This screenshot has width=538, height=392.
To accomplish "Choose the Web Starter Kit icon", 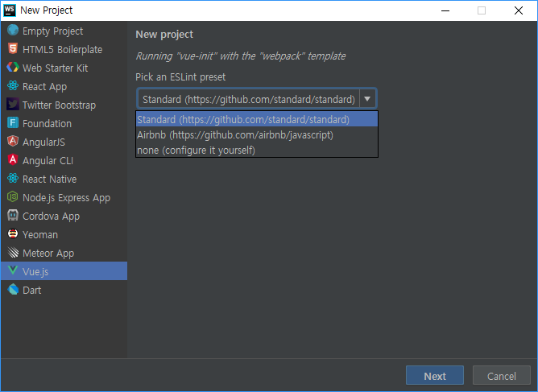I will coord(13,68).
